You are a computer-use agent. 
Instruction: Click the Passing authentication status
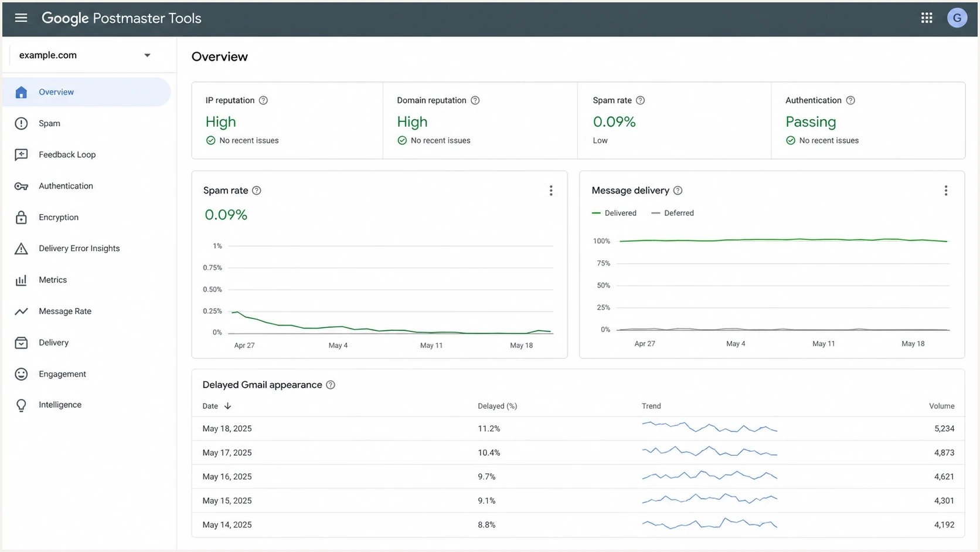[x=811, y=122]
